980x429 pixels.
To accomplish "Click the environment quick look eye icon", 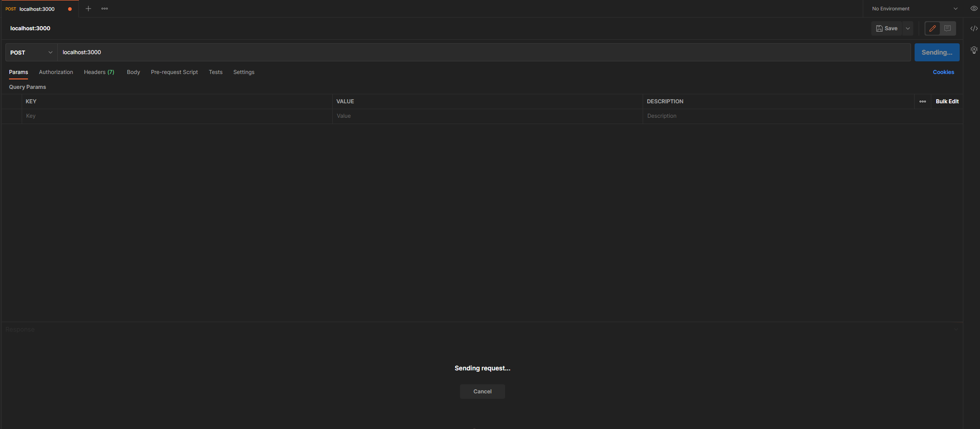I will coord(974,9).
